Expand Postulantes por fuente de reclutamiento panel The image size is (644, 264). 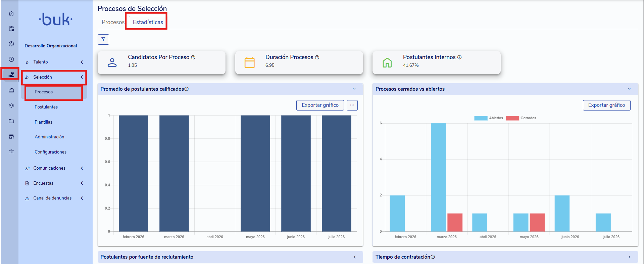point(355,257)
